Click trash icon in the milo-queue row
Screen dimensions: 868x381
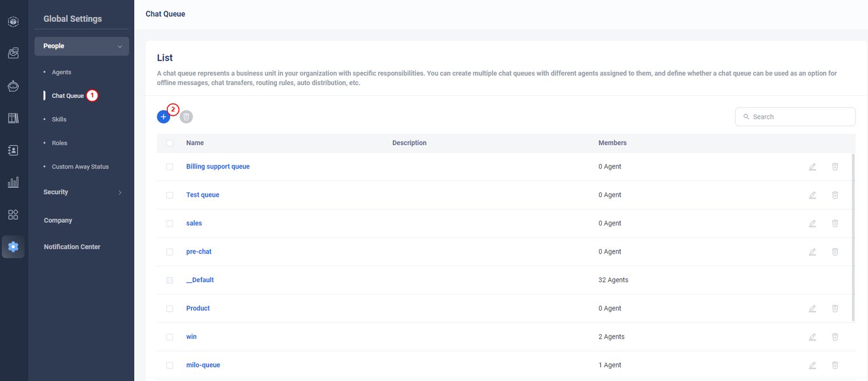[x=835, y=365]
